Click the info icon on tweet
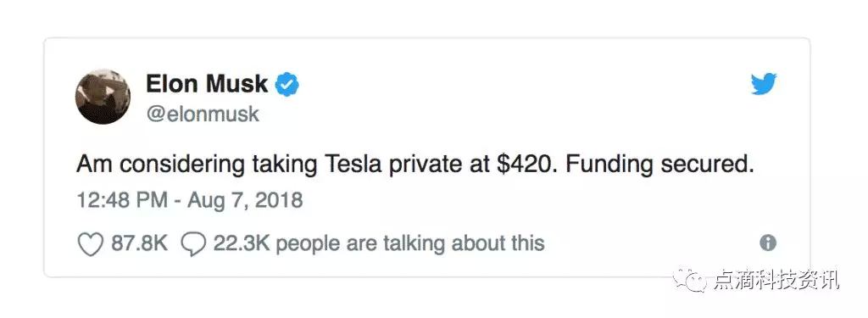The image size is (868, 318). pos(768,243)
